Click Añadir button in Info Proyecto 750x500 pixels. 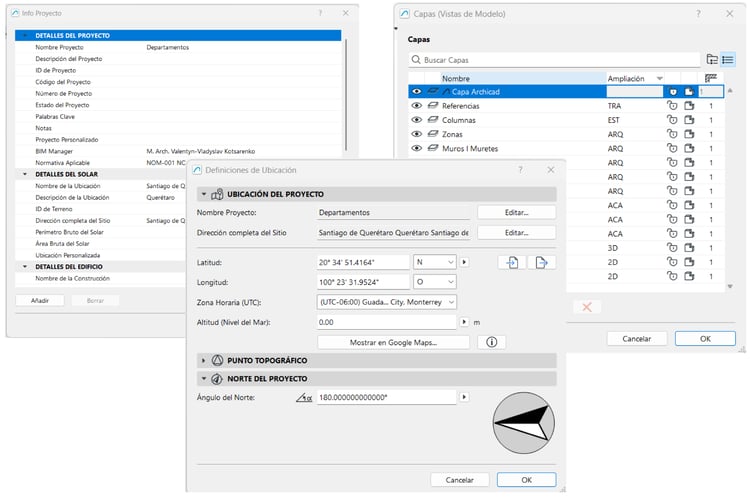[x=40, y=300]
